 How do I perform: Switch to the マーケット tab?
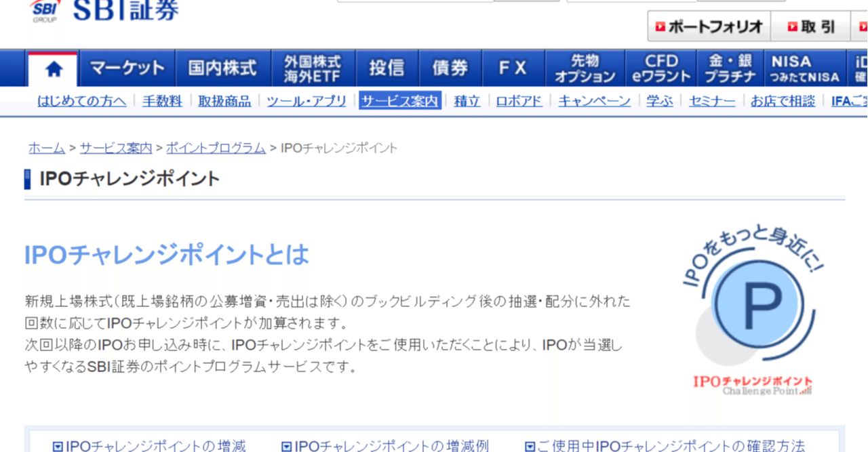[x=127, y=68]
